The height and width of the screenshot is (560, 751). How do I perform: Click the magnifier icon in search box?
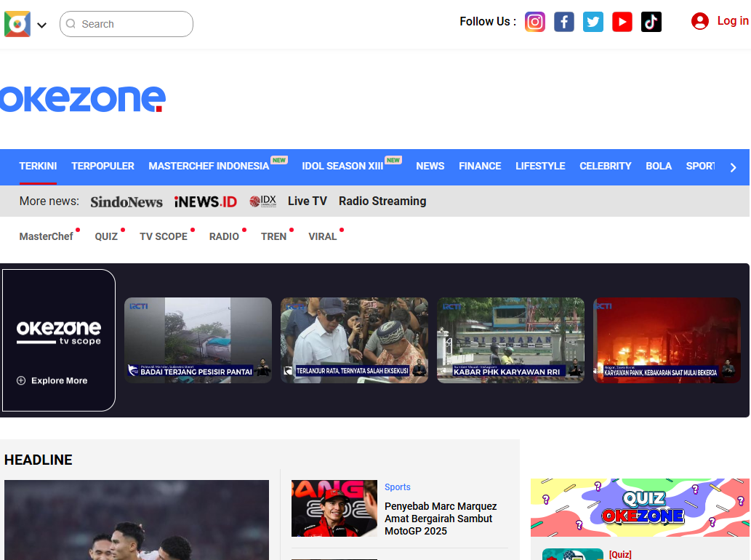71,24
